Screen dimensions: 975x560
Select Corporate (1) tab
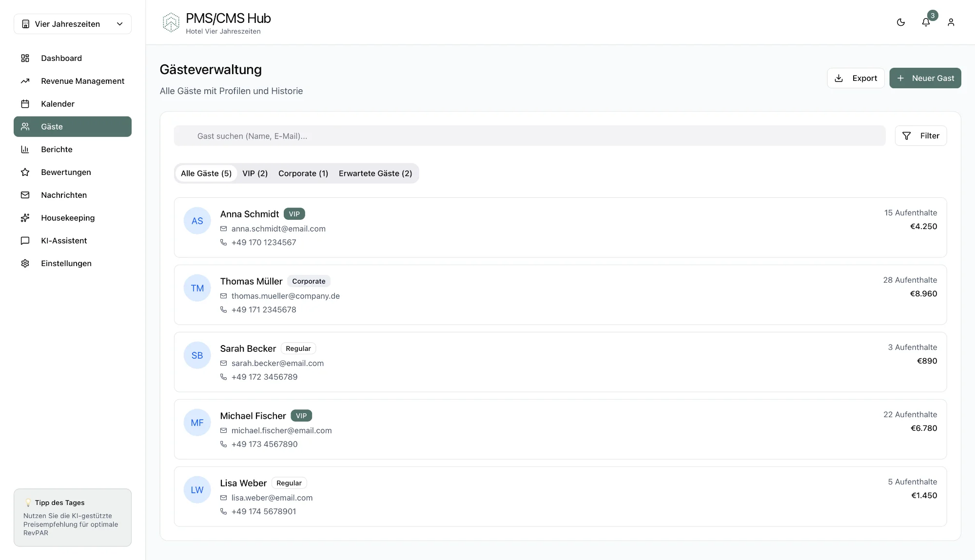(x=303, y=174)
